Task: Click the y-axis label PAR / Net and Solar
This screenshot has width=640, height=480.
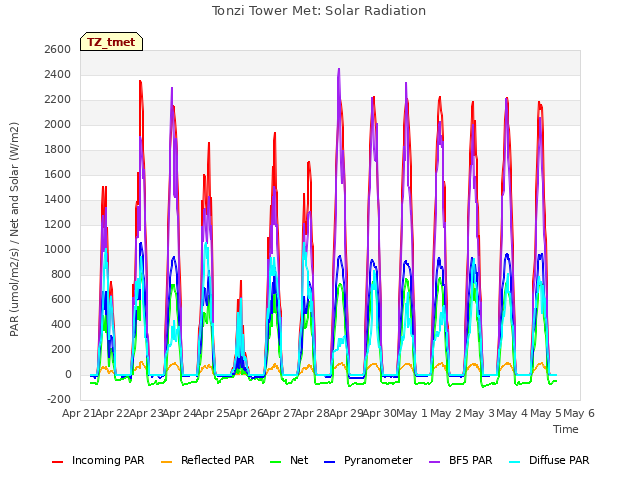Action: point(14,229)
